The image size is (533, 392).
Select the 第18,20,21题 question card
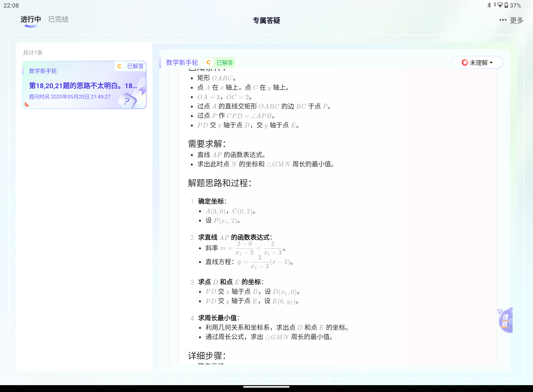[x=84, y=85]
